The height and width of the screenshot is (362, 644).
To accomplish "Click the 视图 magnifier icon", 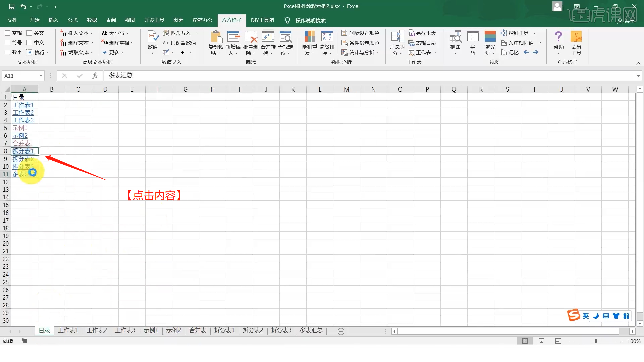I will coord(455,36).
